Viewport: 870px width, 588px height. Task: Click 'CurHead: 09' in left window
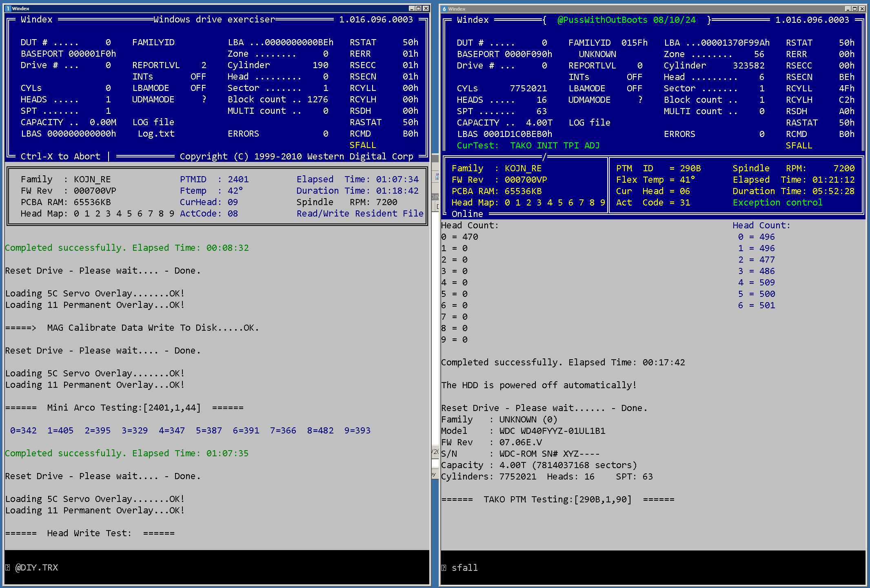click(x=209, y=202)
